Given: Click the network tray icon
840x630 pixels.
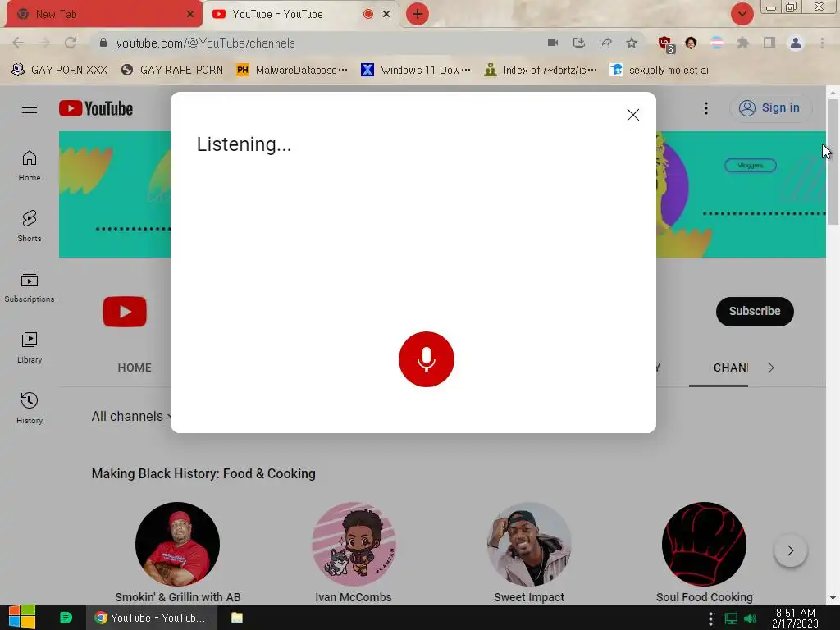Looking at the screenshot, I should coord(731,619).
